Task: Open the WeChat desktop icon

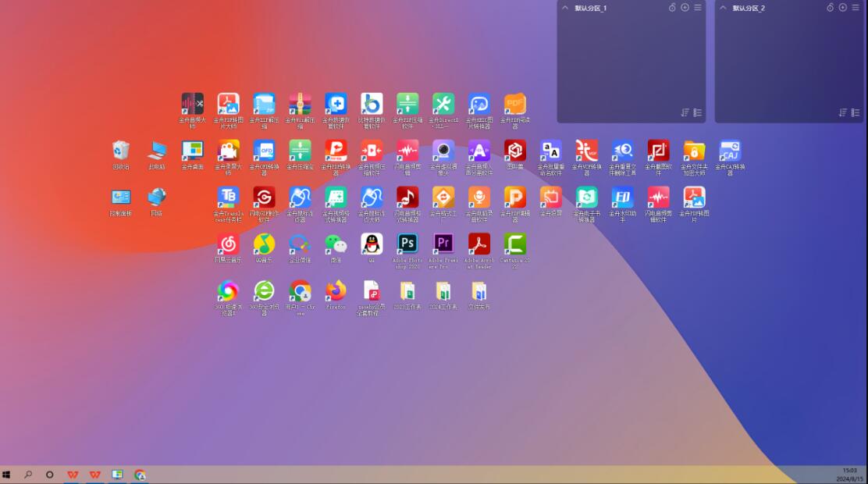Action: [x=336, y=244]
